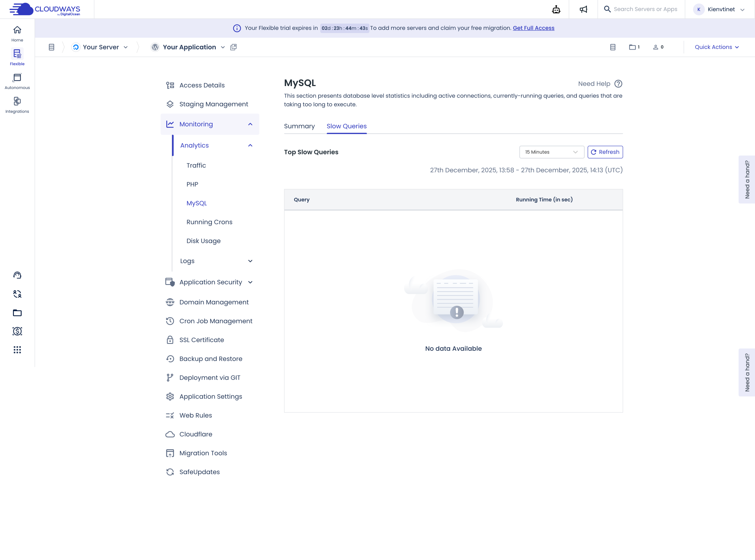Open the billing dollar icon in sidebar
This screenshot has width=755, height=560.
pos(17,331)
